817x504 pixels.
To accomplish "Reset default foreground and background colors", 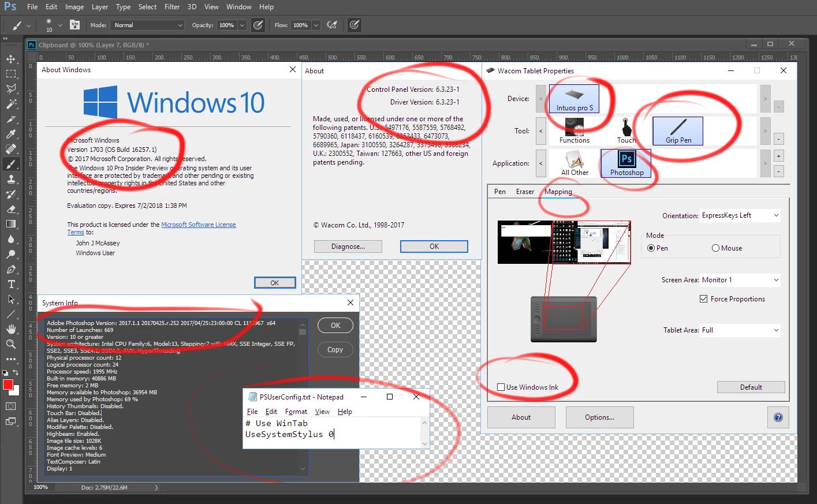I will 5,373.
